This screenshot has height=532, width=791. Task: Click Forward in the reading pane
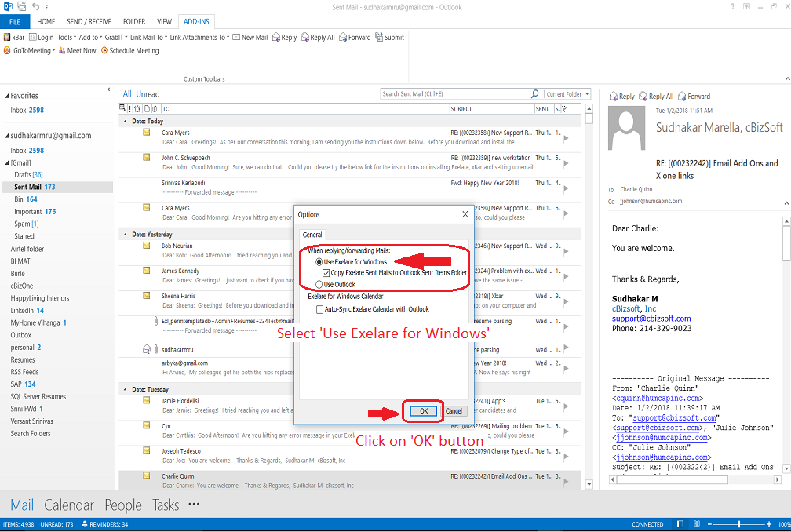tap(694, 97)
